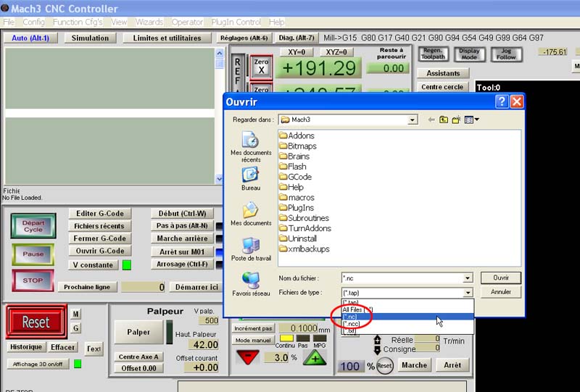Open the Wizards menu

pyautogui.click(x=149, y=22)
